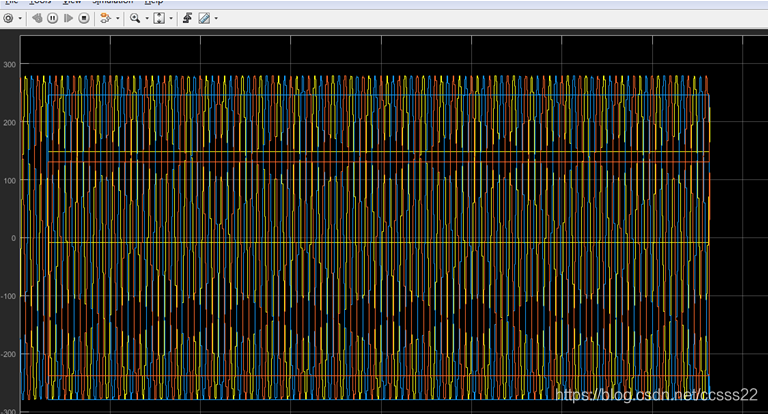Expand the configuration gear dropdown arrow
The height and width of the screenshot is (414, 768).
coord(20,19)
